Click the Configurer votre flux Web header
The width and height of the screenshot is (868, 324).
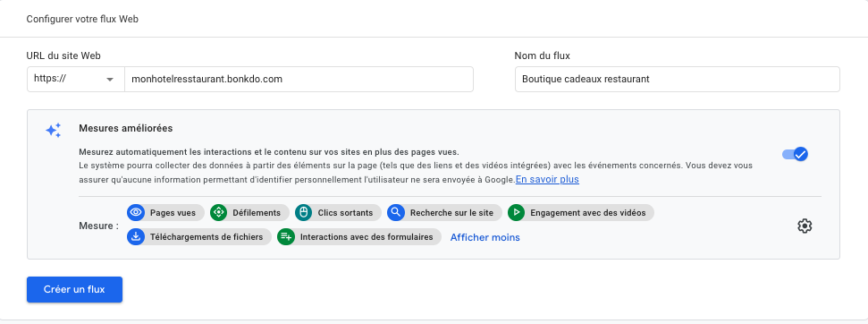tap(82, 19)
